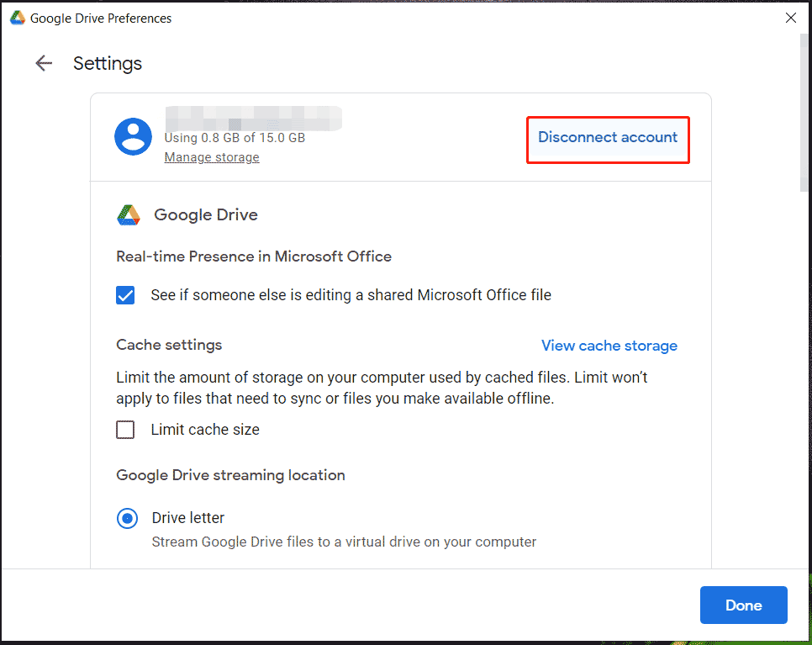Viewport: 812px width, 645px height.
Task: Go back using the arrow beside Settings
Action: 44,63
